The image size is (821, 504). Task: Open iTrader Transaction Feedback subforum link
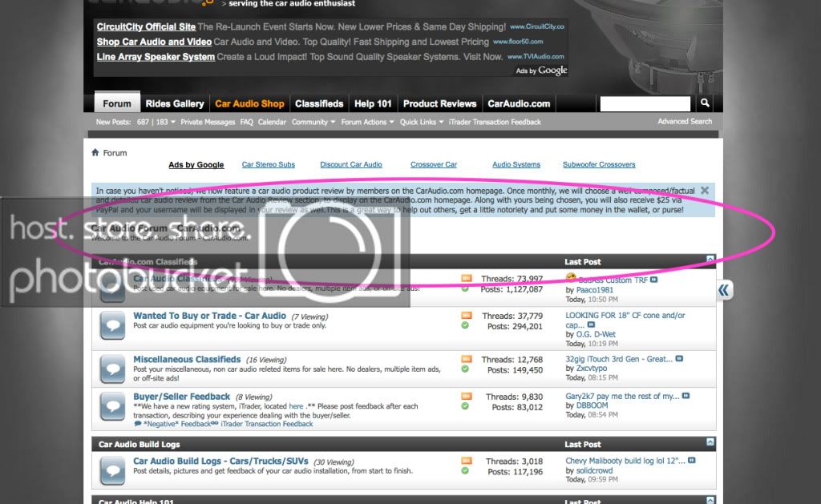click(266, 424)
